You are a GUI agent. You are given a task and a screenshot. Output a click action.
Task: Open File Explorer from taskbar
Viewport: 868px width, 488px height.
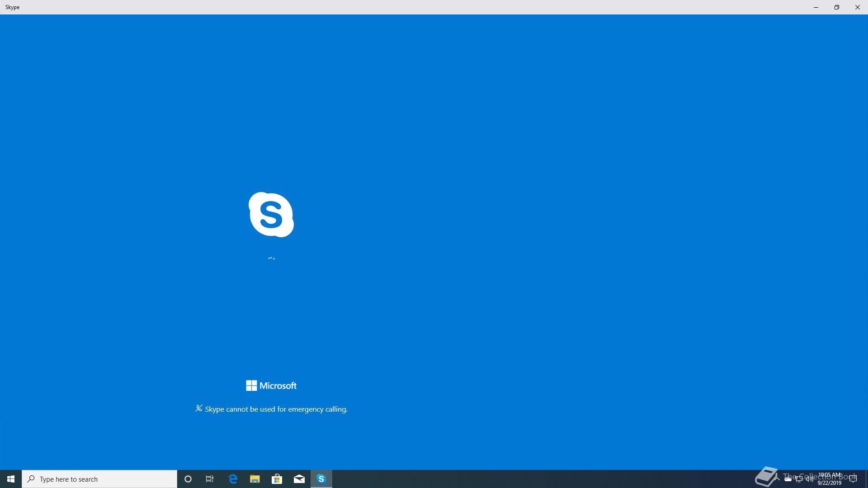(255, 479)
